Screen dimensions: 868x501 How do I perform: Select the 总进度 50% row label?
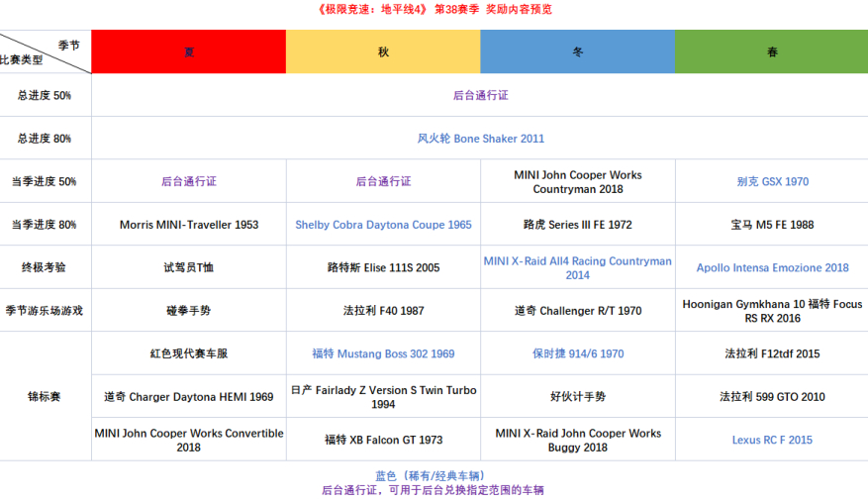click(x=45, y=95)
